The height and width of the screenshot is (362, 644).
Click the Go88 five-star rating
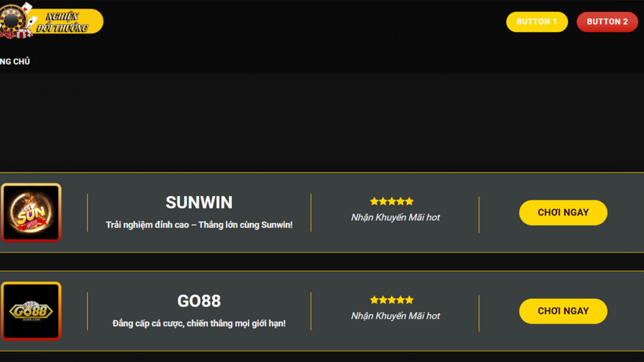tap(391, 300)
